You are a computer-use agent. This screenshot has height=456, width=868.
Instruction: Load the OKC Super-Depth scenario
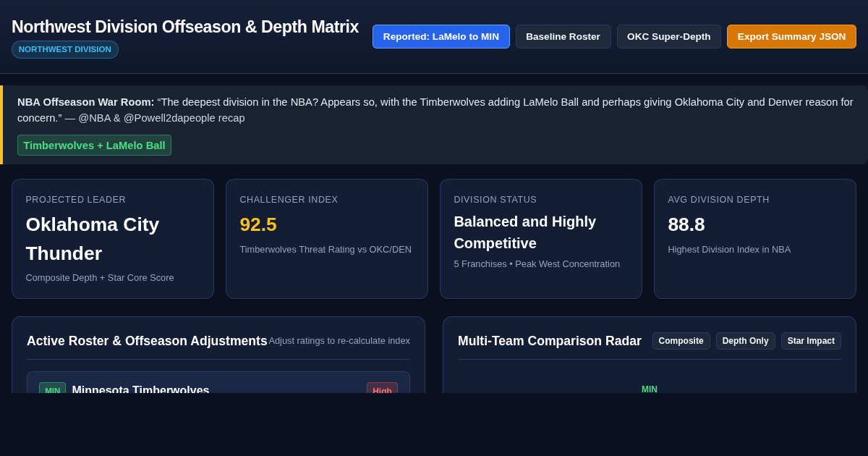pos(668,36)
